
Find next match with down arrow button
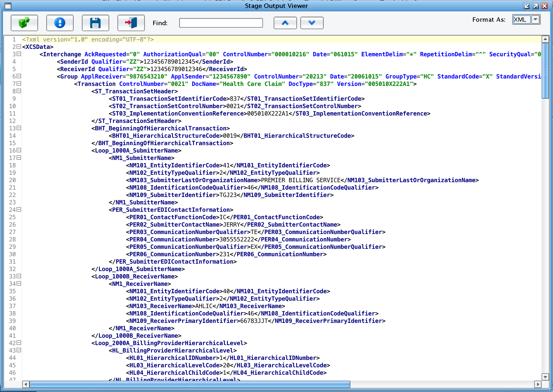(x=312, y=23)
